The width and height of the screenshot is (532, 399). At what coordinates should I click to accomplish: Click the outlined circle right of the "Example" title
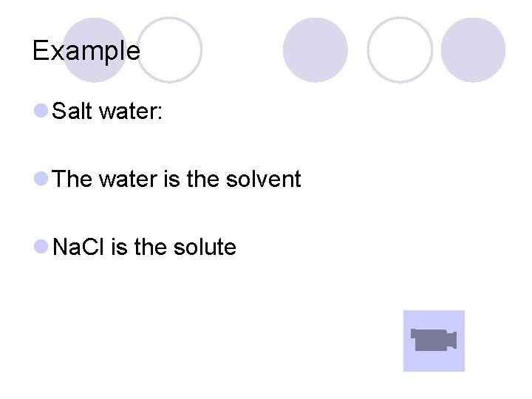click(170, 50)
